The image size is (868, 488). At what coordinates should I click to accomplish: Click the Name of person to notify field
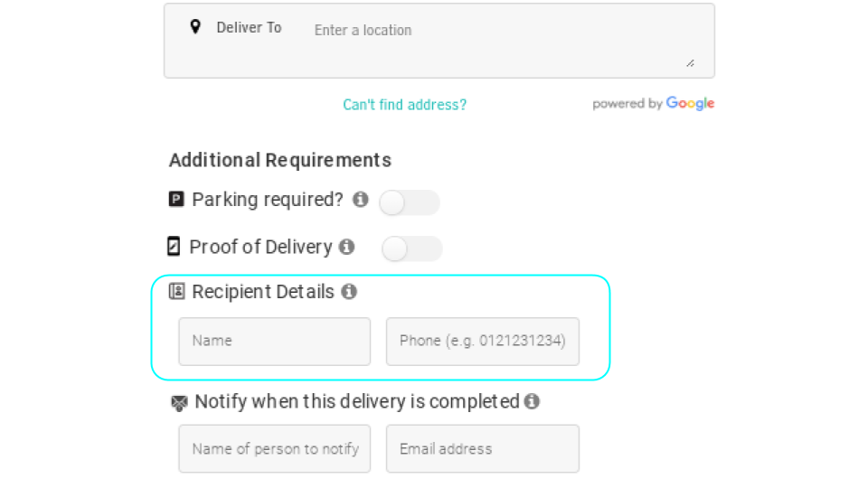click(274, 449)
